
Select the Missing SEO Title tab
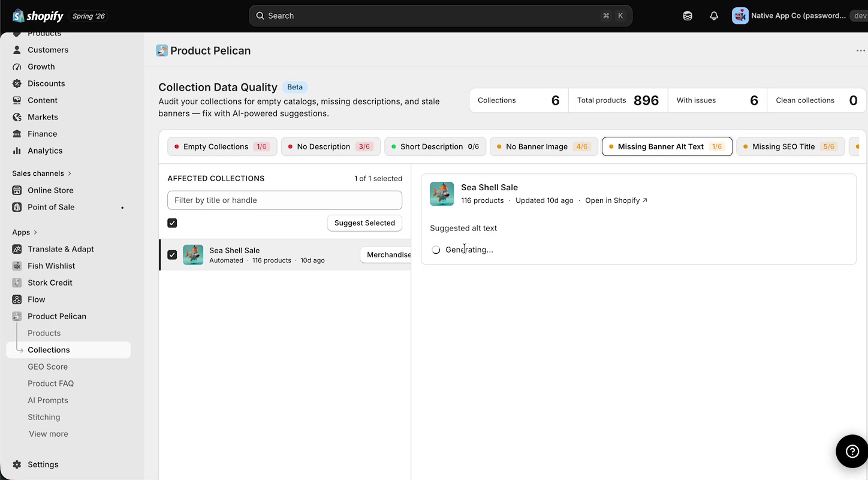[x=791, y=146]
